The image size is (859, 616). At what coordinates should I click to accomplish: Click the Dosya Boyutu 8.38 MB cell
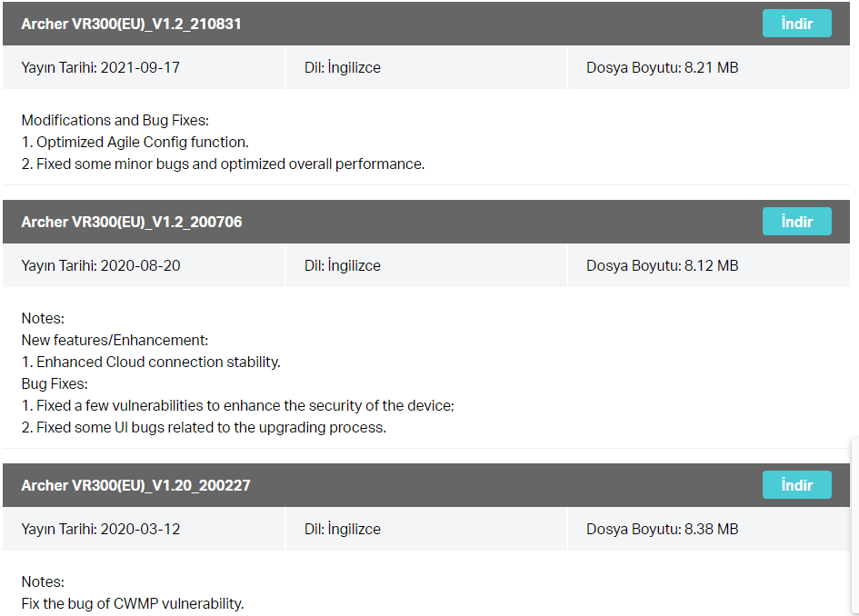coord(709,529)
